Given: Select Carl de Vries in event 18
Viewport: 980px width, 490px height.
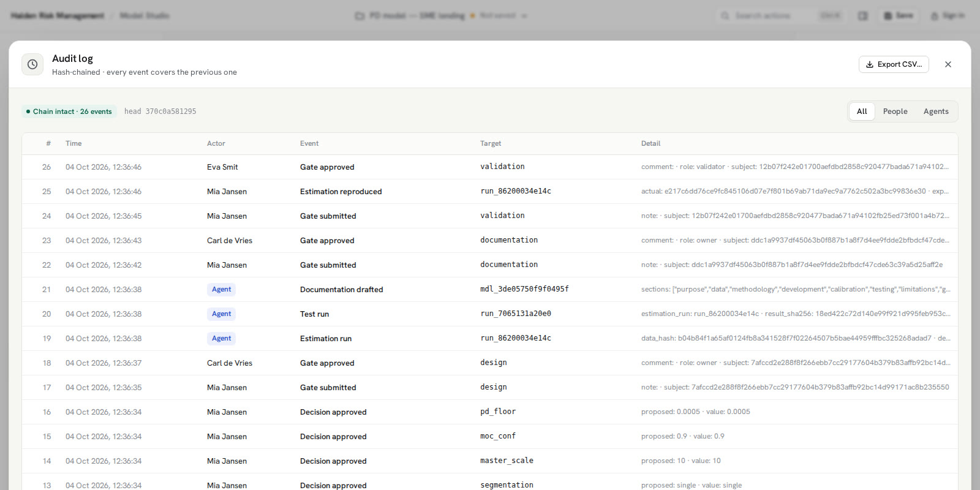Looking at the screenshot, I should tap(230, 363).
